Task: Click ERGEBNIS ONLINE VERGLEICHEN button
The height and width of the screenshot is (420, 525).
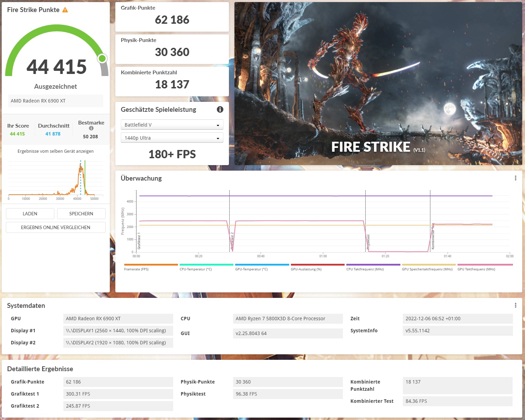Action: pyautogui.click(x=56, y=227)
